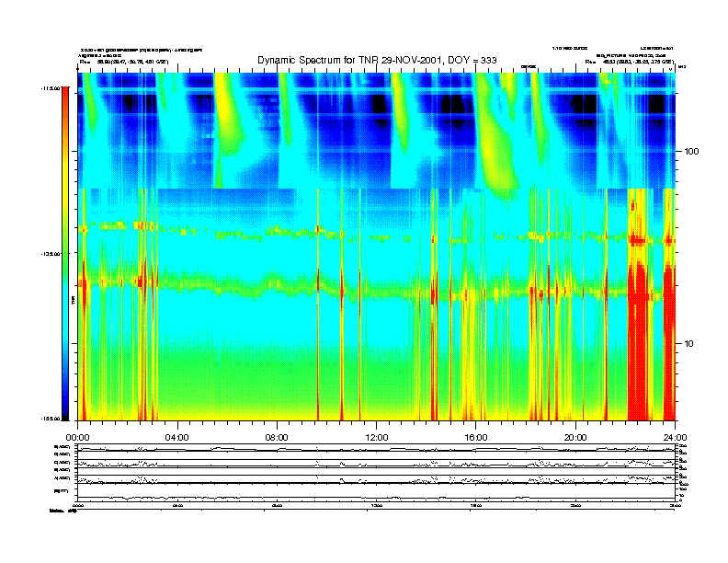Click the 16:00 time axis label
The image size is (728, 563).
(476, 438)
